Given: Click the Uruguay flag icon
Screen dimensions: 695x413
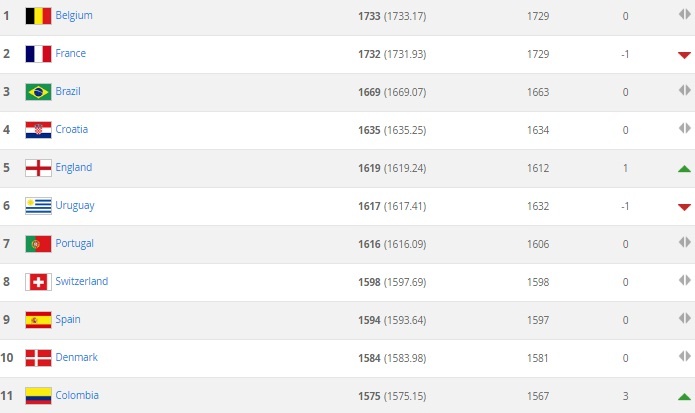Looking at the screenshot, I should (38, 206).
